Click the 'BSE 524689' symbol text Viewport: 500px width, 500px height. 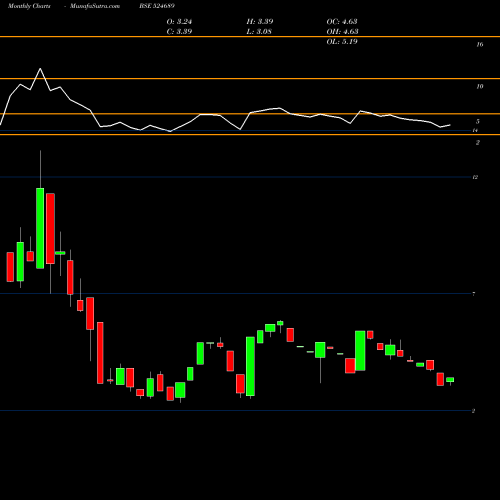click(x=157, y=6)
